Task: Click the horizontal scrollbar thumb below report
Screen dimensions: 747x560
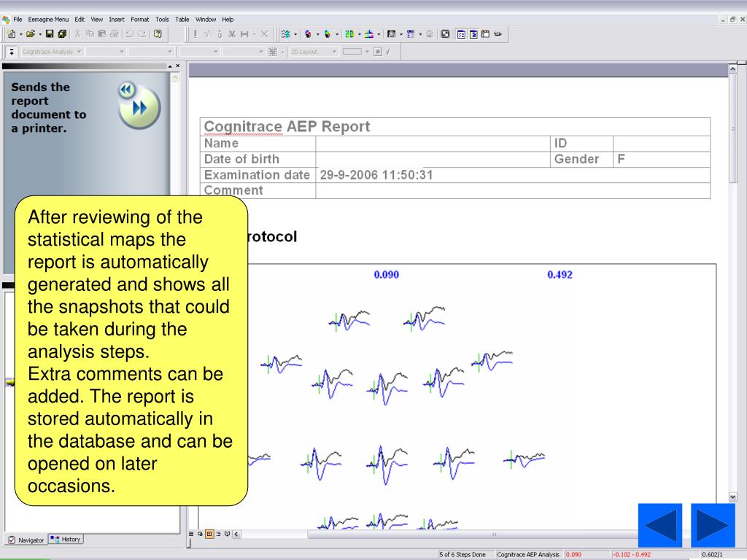Action: coord(472,534)
